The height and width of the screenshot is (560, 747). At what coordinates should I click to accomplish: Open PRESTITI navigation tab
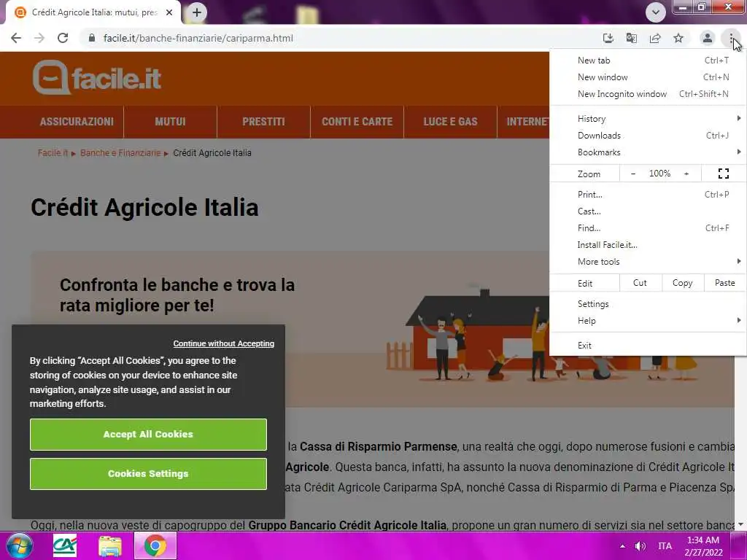tap(263, 122)
